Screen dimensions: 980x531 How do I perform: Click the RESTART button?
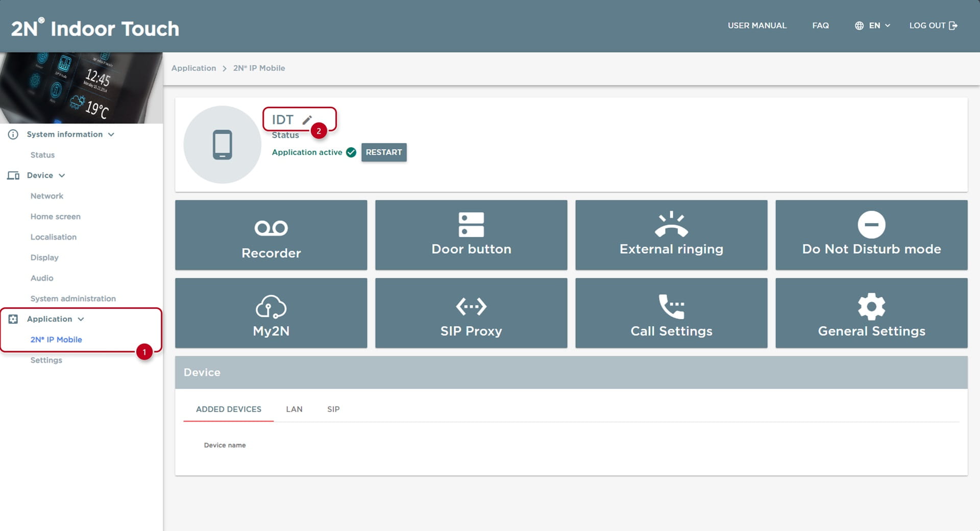(x=384, y=152)
